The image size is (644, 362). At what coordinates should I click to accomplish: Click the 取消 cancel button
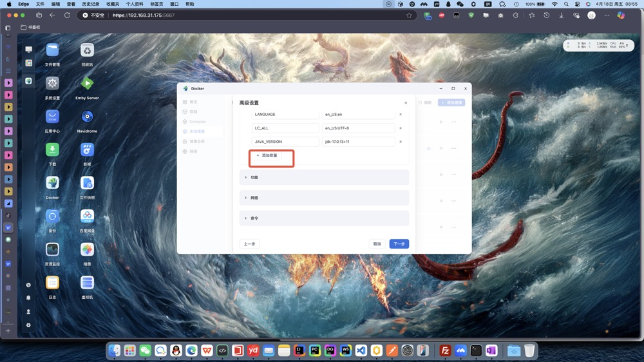tap(377, 244)
